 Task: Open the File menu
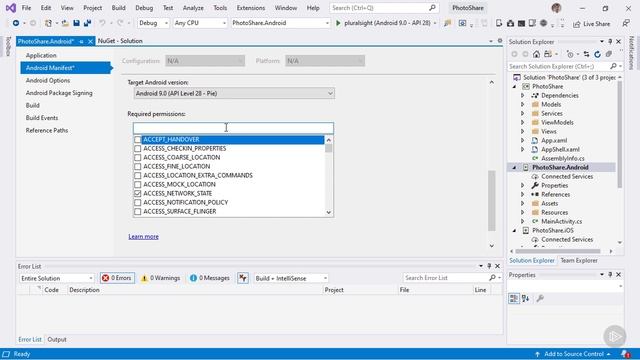tap(26, 8)
